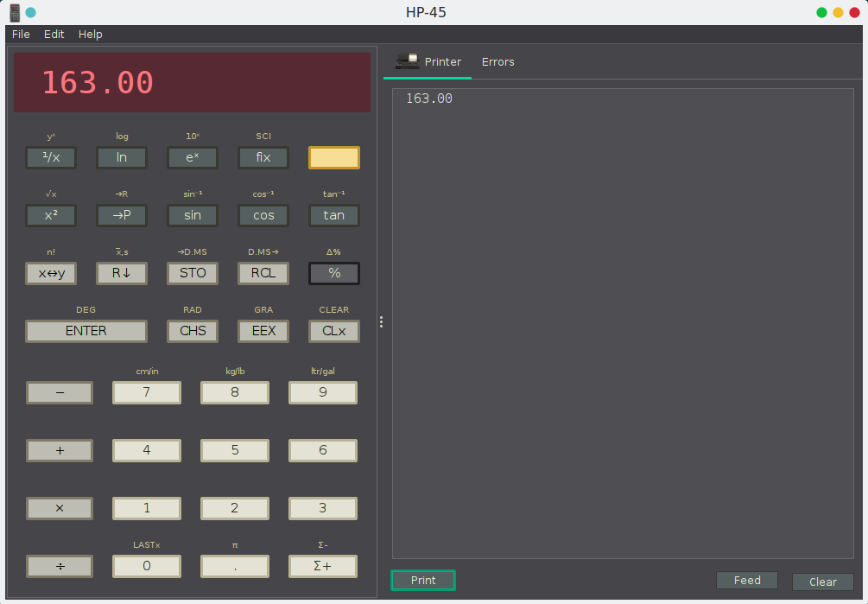The height and width of the screenshot is (604, 868).
Task: Click the ENTER key
Action: [x=86, y=331]
